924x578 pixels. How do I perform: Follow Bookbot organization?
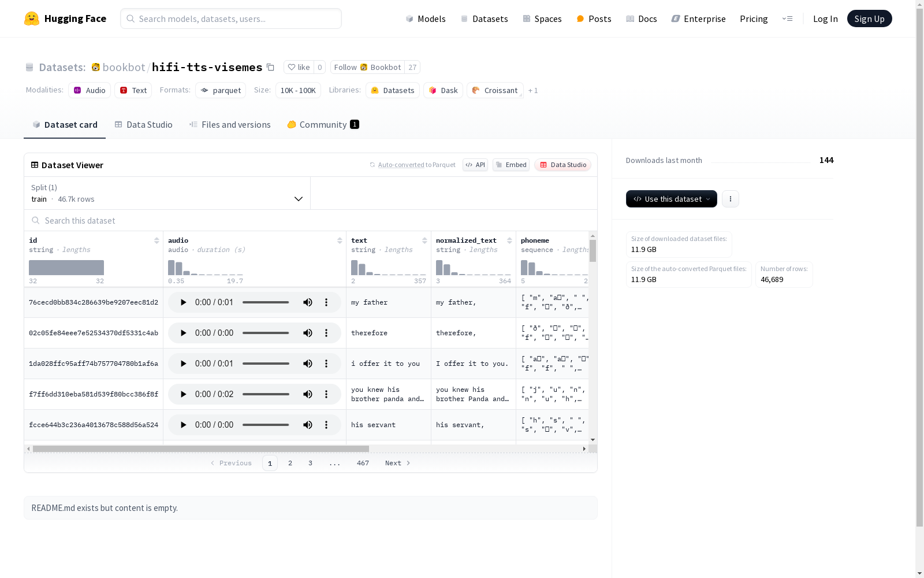coord(368,67)
